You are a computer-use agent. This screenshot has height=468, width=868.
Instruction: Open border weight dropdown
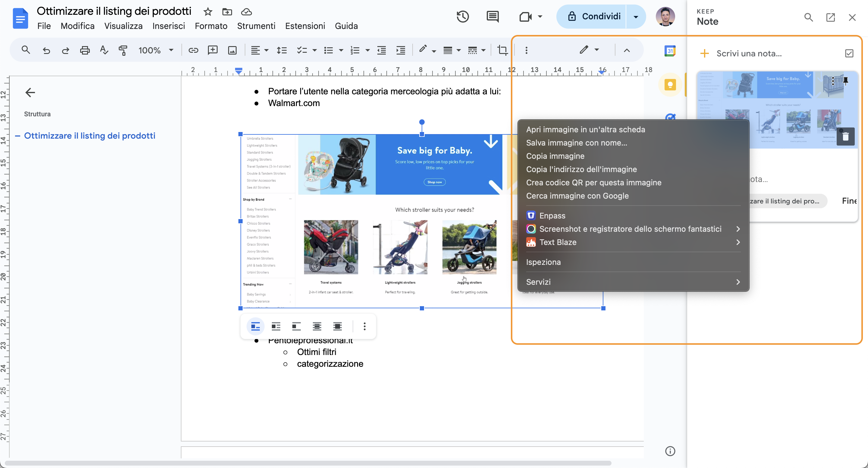(451, 51)
